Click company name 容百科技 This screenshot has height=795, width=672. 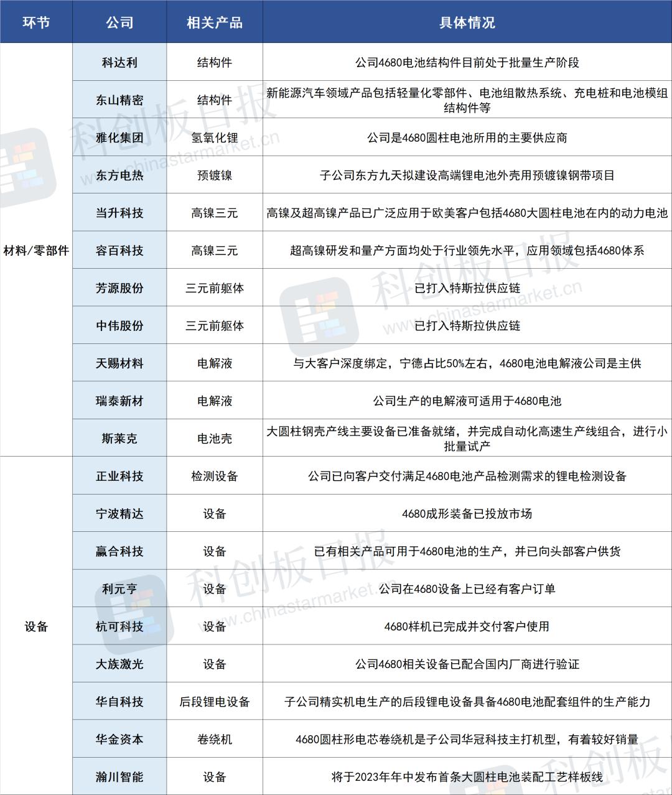point(119,251)
